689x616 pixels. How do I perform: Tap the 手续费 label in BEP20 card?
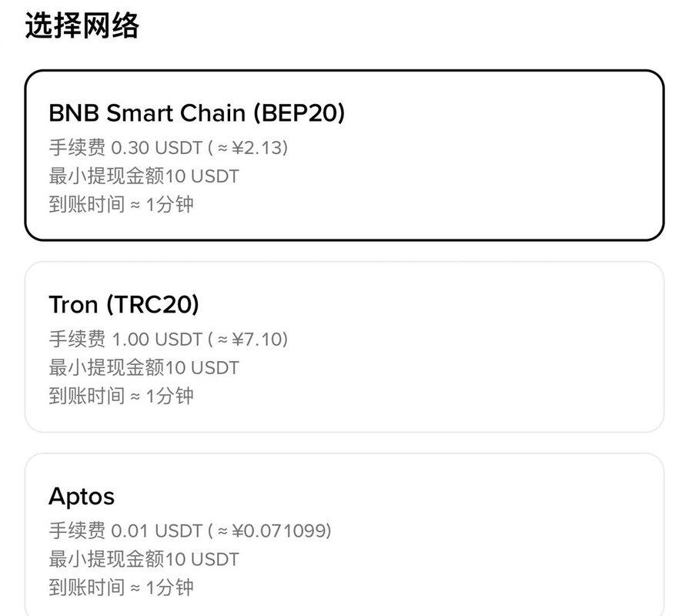point(77,147)
